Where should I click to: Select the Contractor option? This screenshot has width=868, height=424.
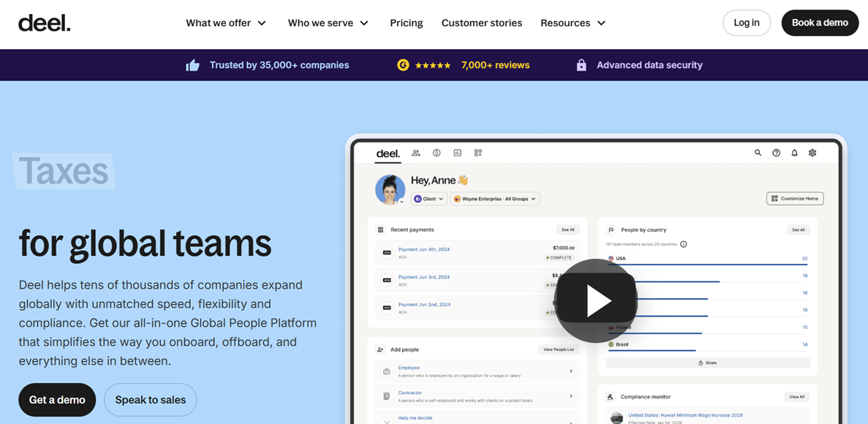click(478, 396)
